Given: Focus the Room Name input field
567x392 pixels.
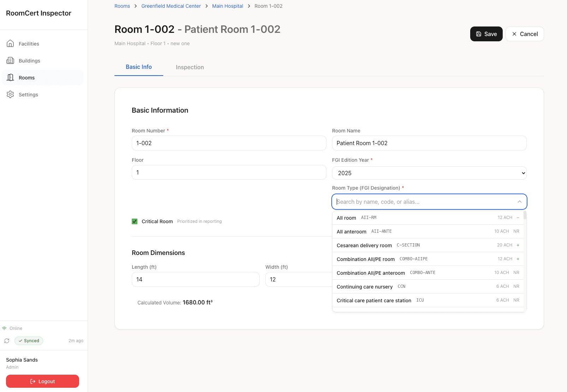Looking at the screenshot, I should [x=429, y=143].
